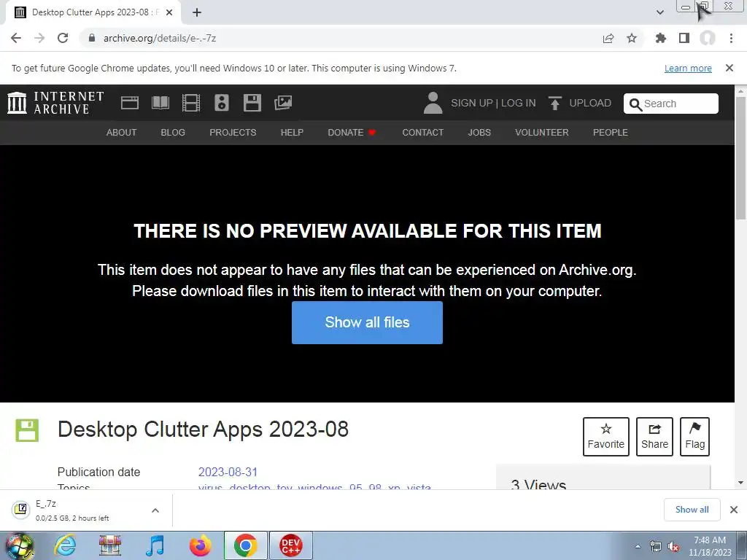The height and width of the screenshot is (560, 747).
Task: Click the muted volume tray icon
Action: 673,547
